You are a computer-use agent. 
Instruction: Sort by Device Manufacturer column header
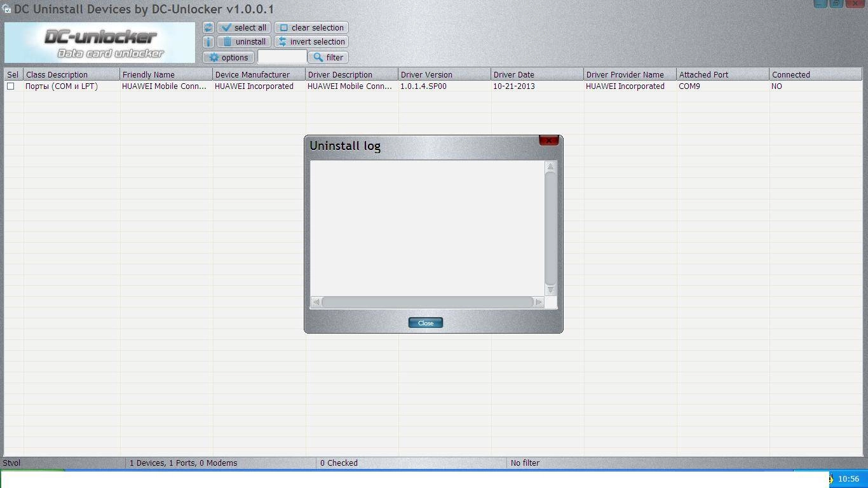(259, 74)
